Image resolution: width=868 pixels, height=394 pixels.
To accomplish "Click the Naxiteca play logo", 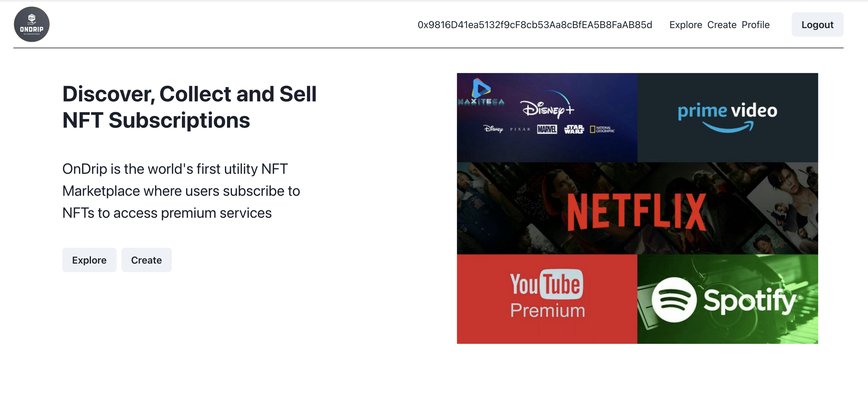I will pos(481,88).
